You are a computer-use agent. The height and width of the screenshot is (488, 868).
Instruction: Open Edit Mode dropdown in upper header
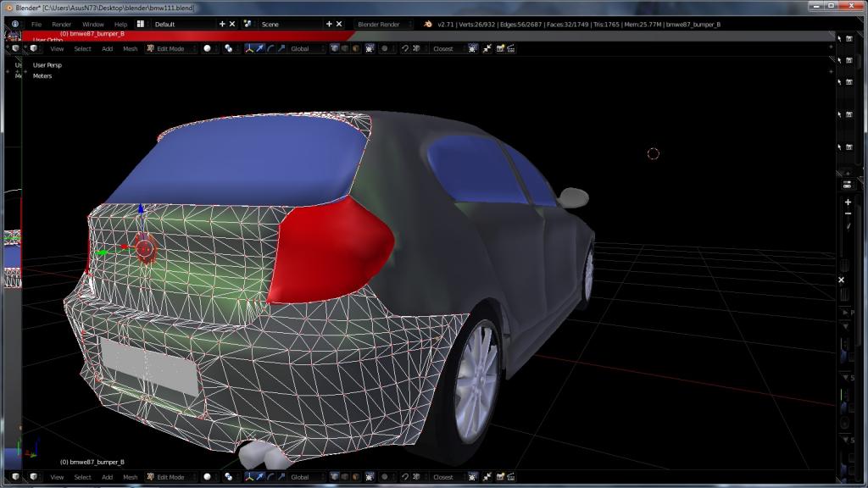pyautogui.click(x=171, y=48)
